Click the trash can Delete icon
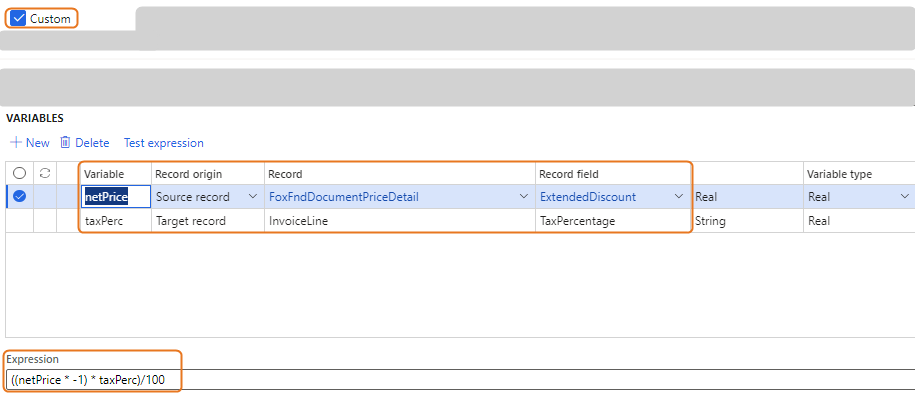 [x=65, y=143]
